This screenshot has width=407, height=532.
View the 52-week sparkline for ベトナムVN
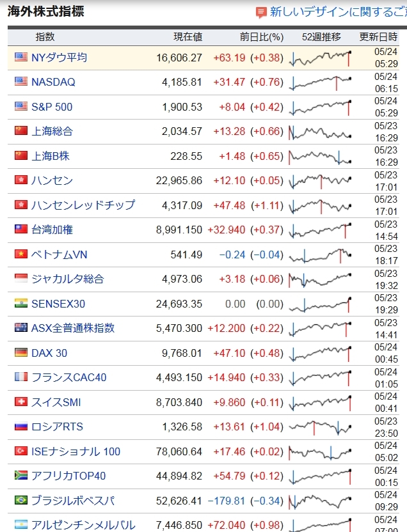tap(321, 255)
